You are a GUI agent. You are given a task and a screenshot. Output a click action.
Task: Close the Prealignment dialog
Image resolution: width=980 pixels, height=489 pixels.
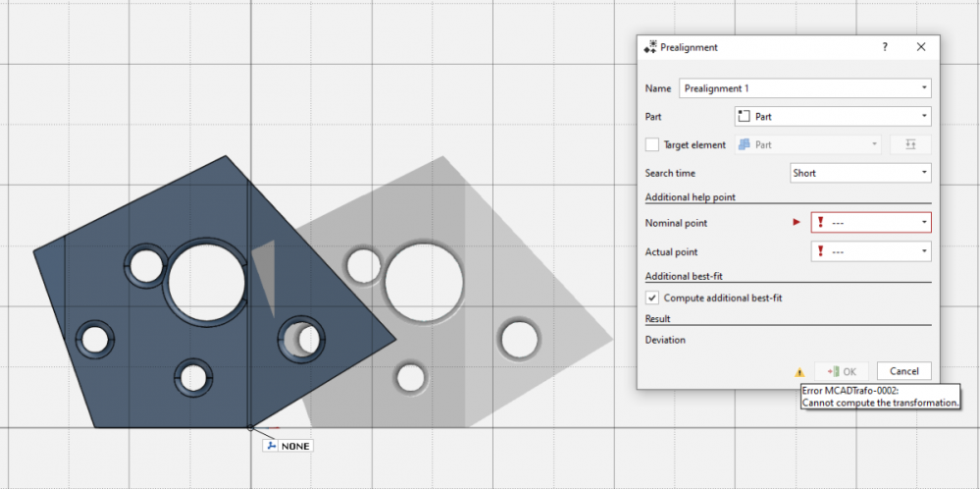[920, 47]
